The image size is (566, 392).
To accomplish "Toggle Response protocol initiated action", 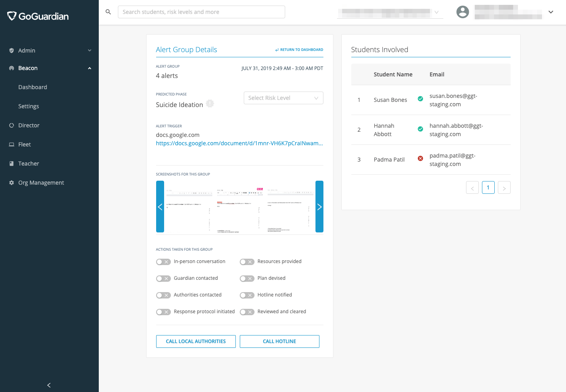I will [x=163, y=312].
